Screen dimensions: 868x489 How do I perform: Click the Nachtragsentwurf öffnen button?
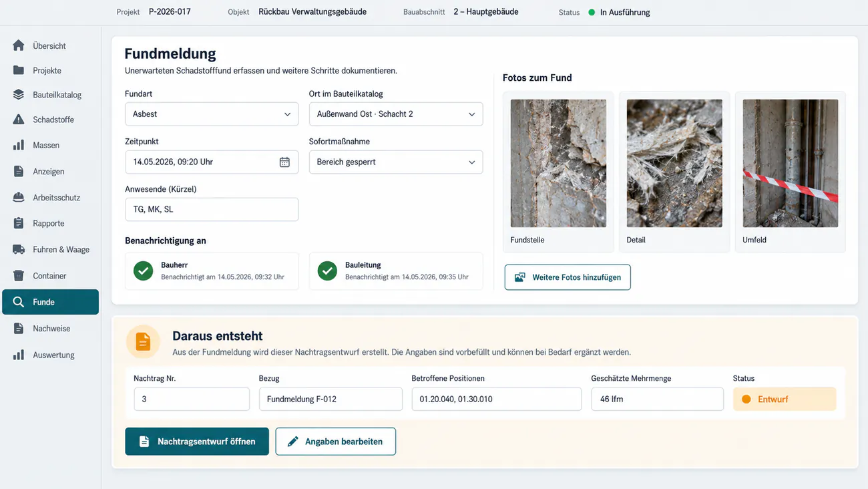click(x=197, y=442)
